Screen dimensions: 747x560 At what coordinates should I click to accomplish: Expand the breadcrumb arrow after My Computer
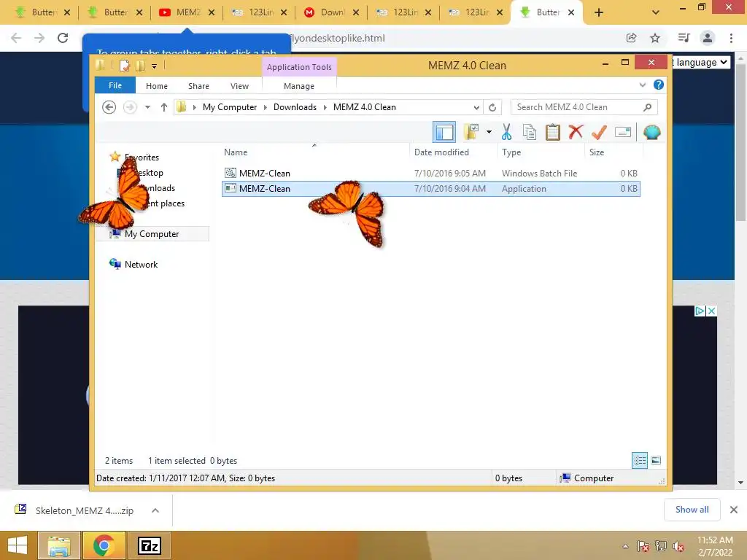tap(266, 107)
